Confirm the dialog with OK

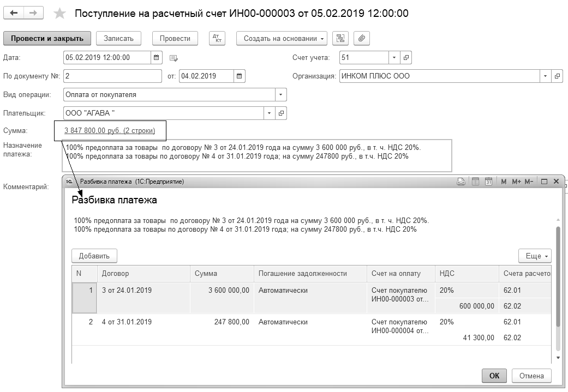[x=494, y=376]
